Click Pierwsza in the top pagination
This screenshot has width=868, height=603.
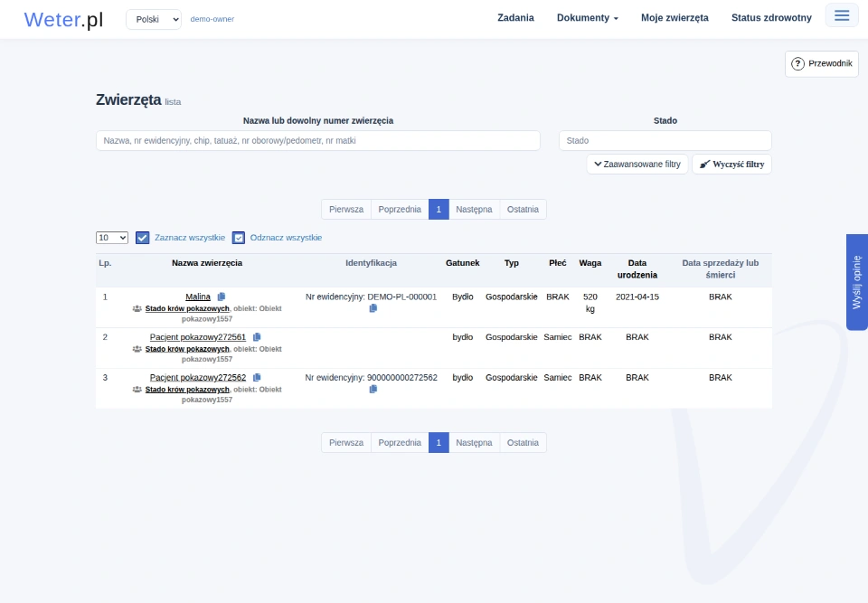pyautogui.click(x=346, y=210)
